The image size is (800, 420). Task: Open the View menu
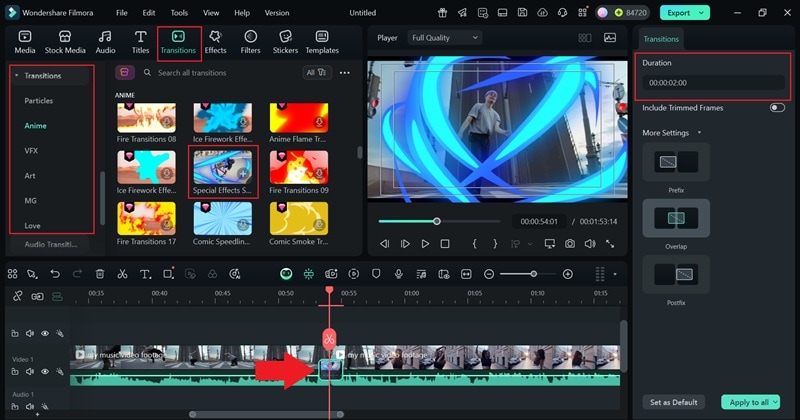211,13
